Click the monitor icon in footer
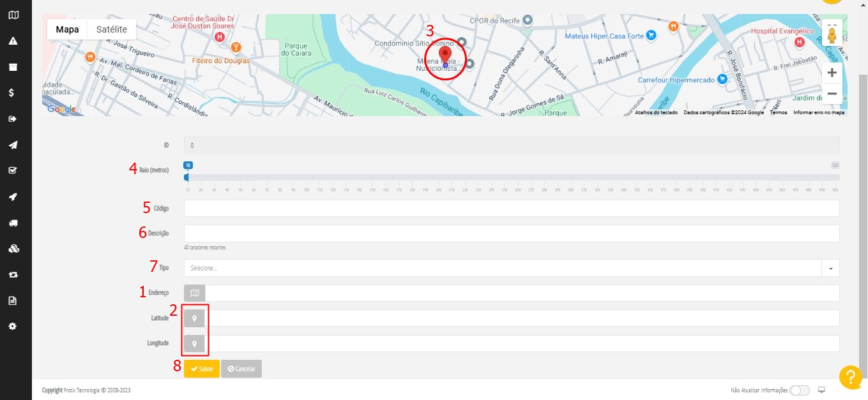868x400 pixels. click(x=822, y=390)
